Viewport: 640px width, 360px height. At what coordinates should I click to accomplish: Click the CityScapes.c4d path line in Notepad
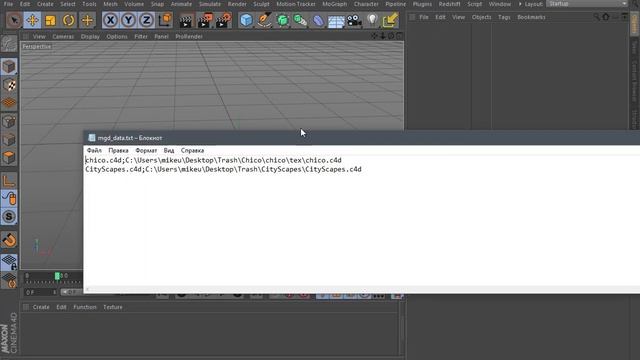coord(223,169)
